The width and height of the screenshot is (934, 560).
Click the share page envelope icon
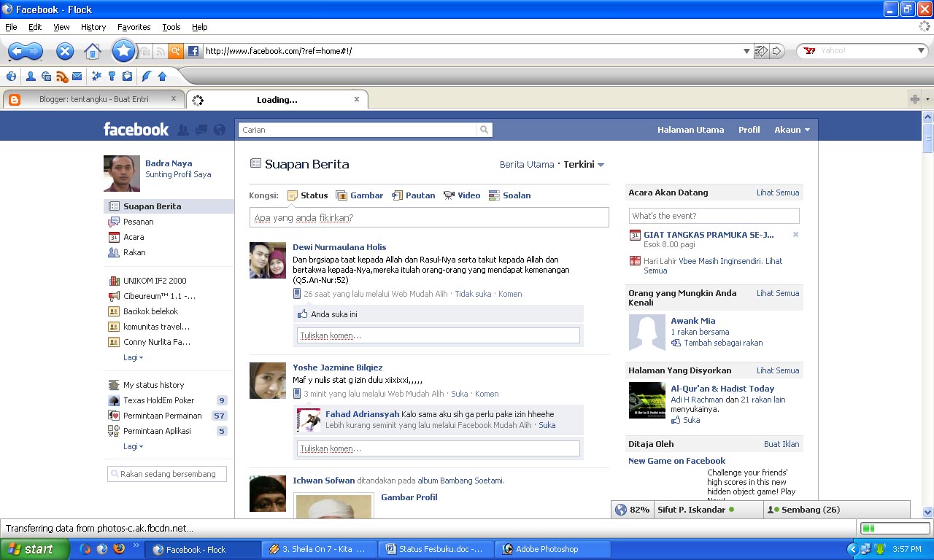(x=762, y=51)
